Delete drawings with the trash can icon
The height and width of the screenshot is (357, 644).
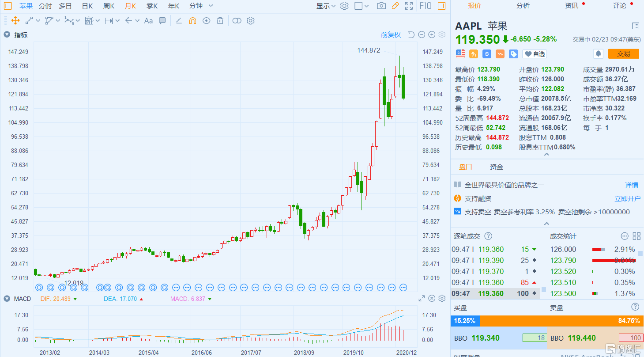pyautogui.click(x=220, y=20)
